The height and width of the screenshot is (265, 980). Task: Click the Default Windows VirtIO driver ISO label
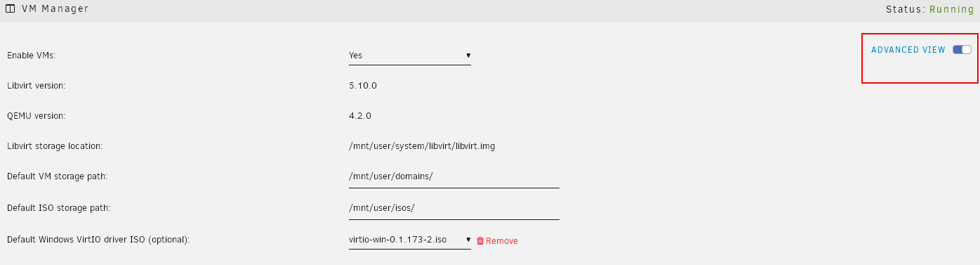click(x=98, y=240)
